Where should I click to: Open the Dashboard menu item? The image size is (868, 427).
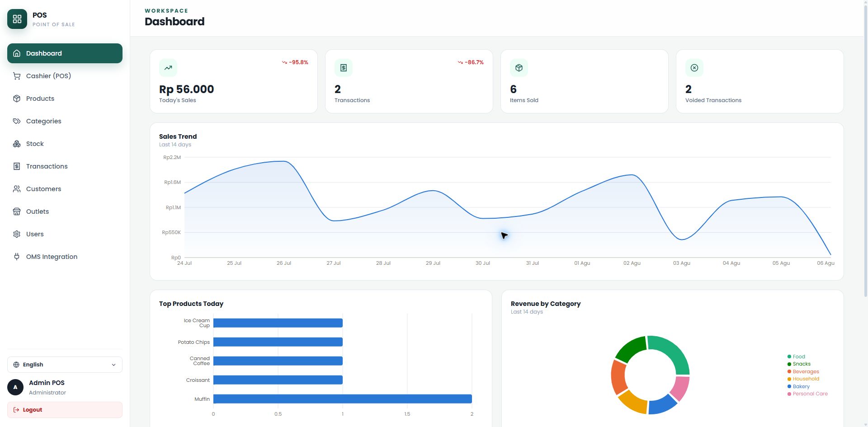(x=65, y=53)
